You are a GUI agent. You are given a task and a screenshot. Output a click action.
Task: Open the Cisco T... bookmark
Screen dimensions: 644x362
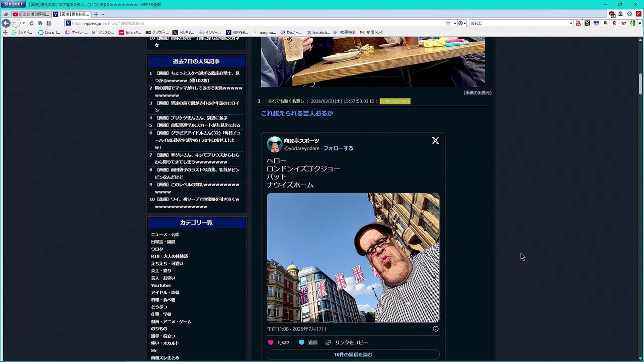click(x=49, y=32)
